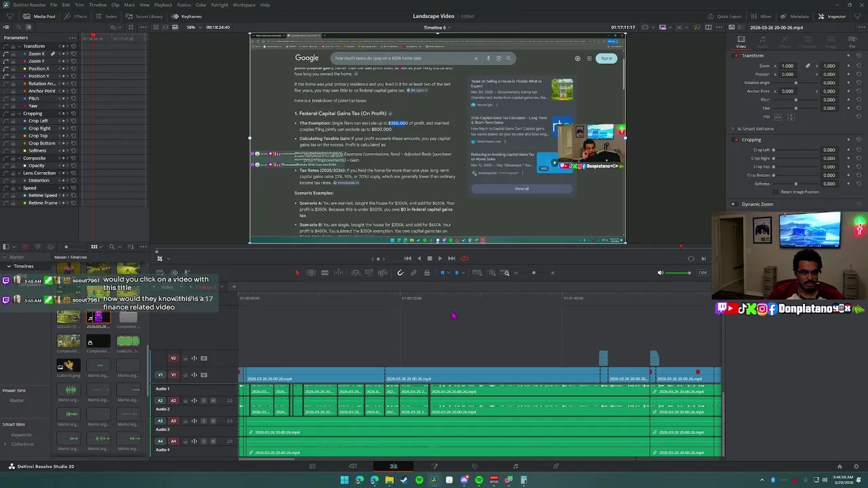Check the Retain Image Position checkbox
This screenshot has height=488, width=868.
point(777,192)
